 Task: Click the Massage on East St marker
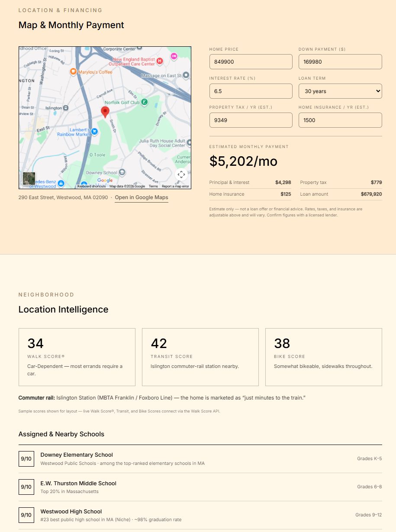186,75
